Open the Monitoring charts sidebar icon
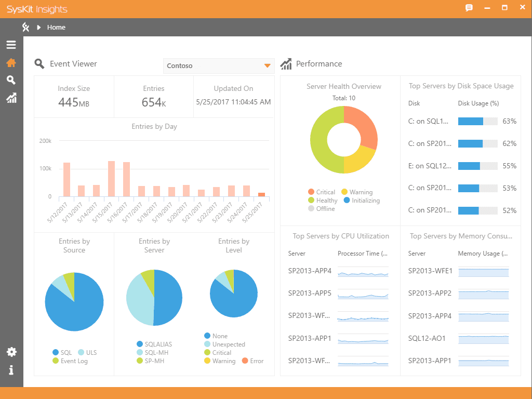The image size is (532, 399). (x=11, y=98)
